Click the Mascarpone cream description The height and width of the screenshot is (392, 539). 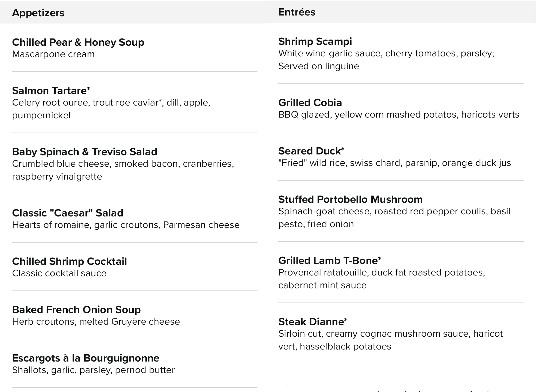pyautogui.click(x=53, y=54)
